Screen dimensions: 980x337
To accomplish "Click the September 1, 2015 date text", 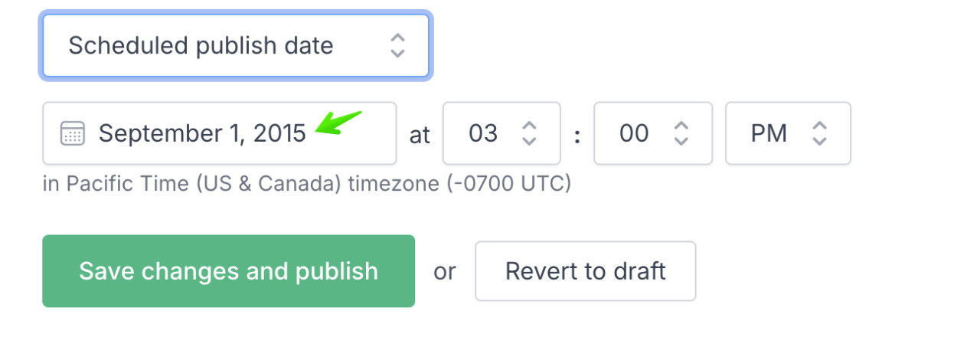I will click(x=202, y=133).
